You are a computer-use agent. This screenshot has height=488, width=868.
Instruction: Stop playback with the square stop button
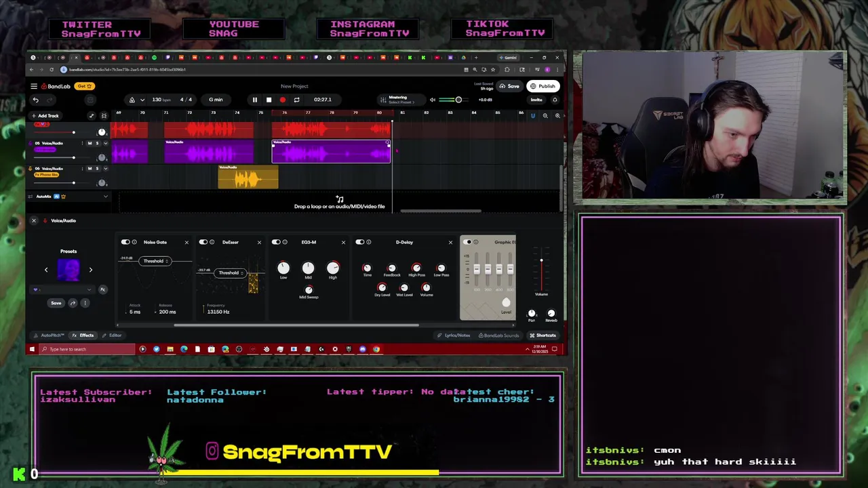269,100
